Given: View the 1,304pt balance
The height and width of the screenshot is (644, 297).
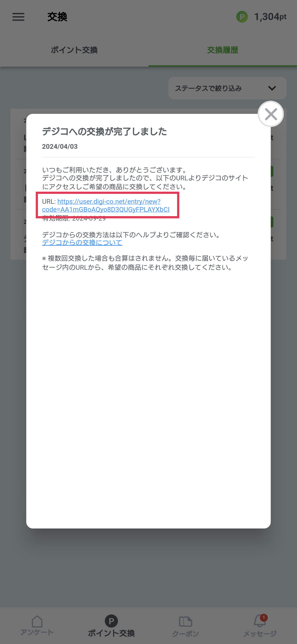Looking at the screenshot, I should point(270,17).
